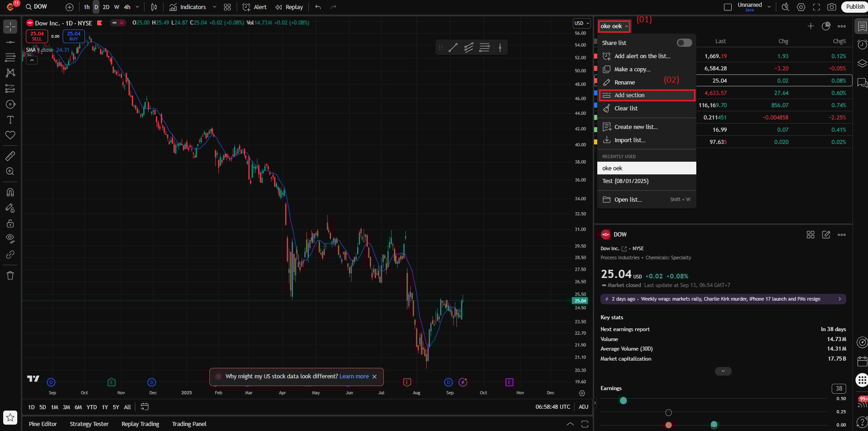
Task: Select the crosshair cursor tool
Action: tap(10, 26)
